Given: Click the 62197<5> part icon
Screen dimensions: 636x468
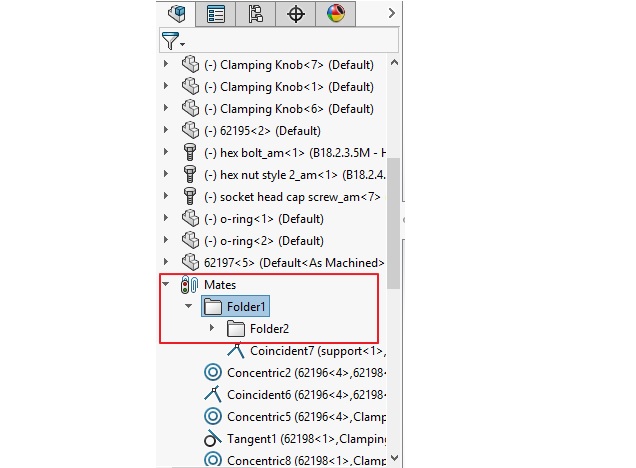Looking at the screenshot, I should (x=190, y=262).
